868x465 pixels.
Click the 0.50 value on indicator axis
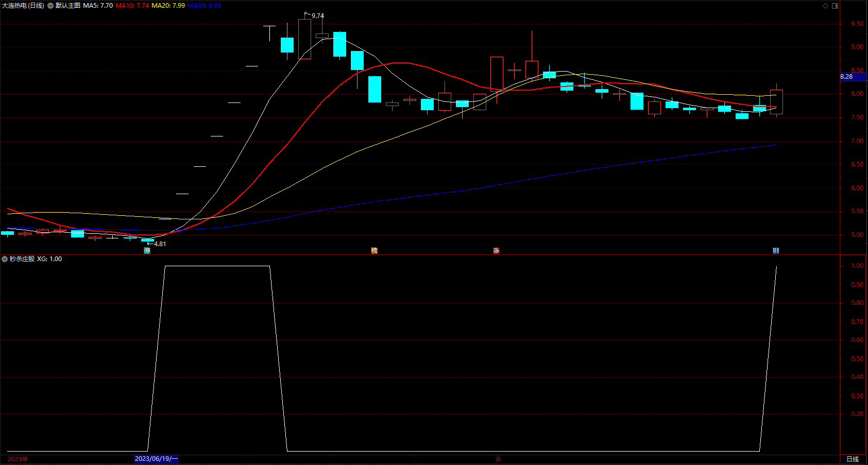point(857,359)
